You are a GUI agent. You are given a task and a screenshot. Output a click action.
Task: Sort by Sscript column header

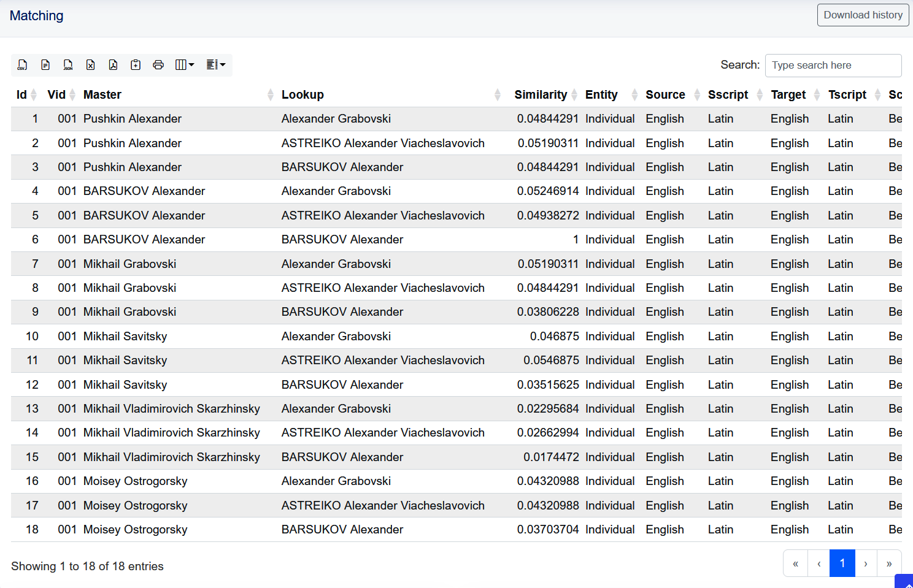[x=735, y=95]
